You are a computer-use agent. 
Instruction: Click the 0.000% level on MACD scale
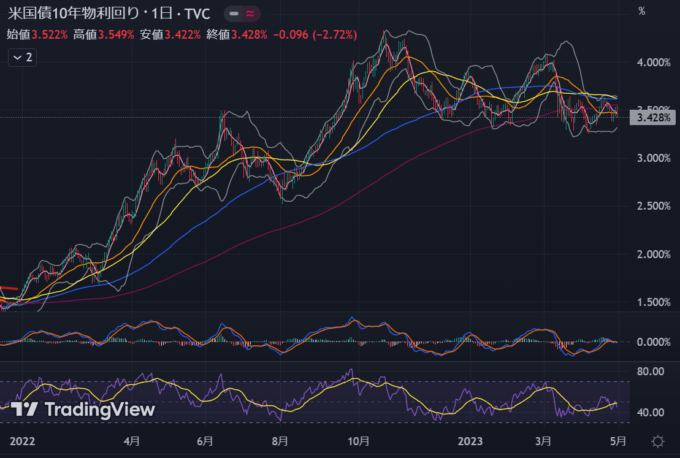pos(651,342)
